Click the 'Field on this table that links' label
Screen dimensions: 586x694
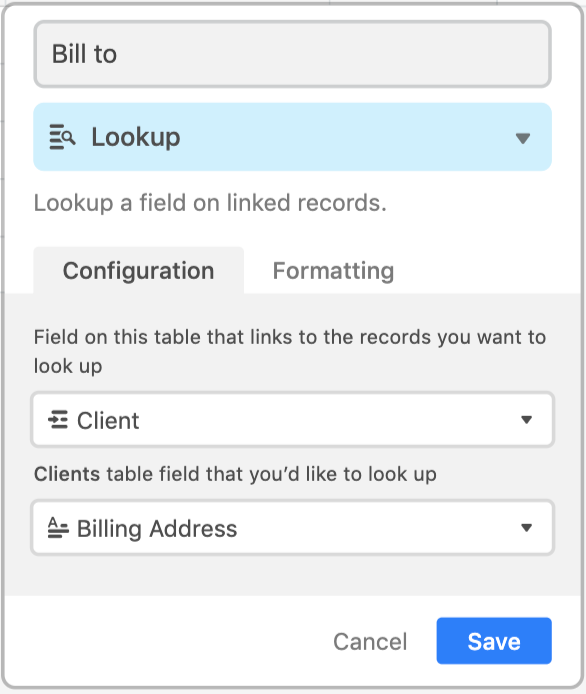pos(290,351)
